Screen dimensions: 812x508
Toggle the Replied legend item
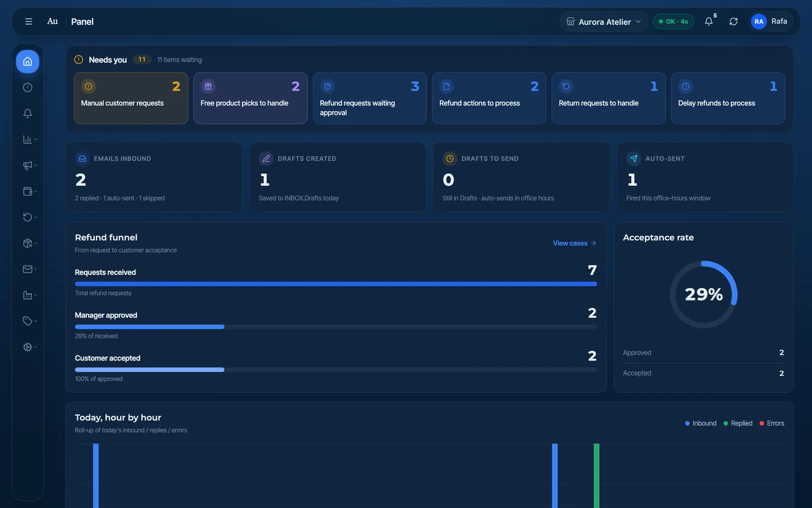click(x=738, y=423)
